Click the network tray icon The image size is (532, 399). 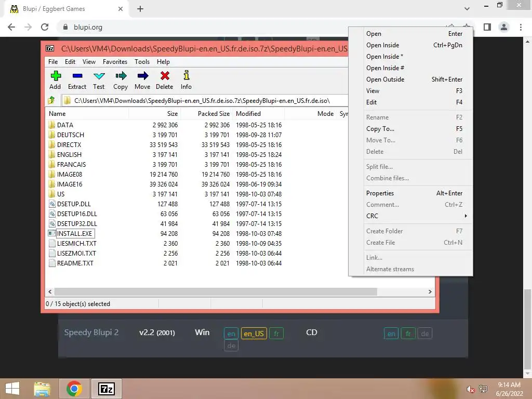tap(483, 389)
